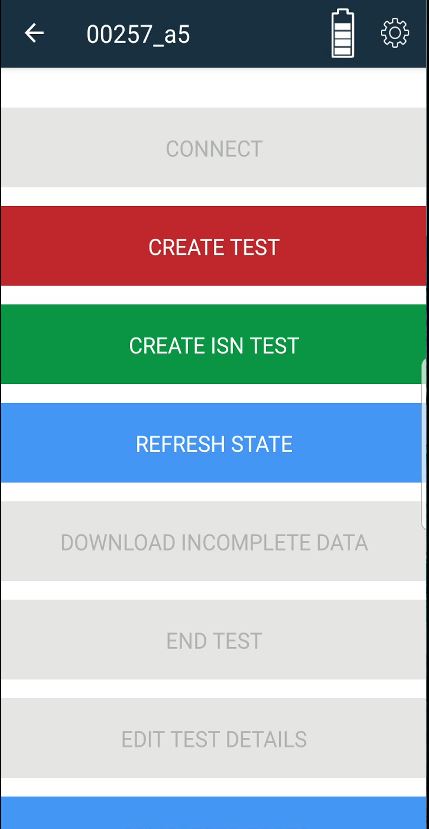Check battery status icon in the top bar
This screenshot has width=429, height=829.
[343, 33]
